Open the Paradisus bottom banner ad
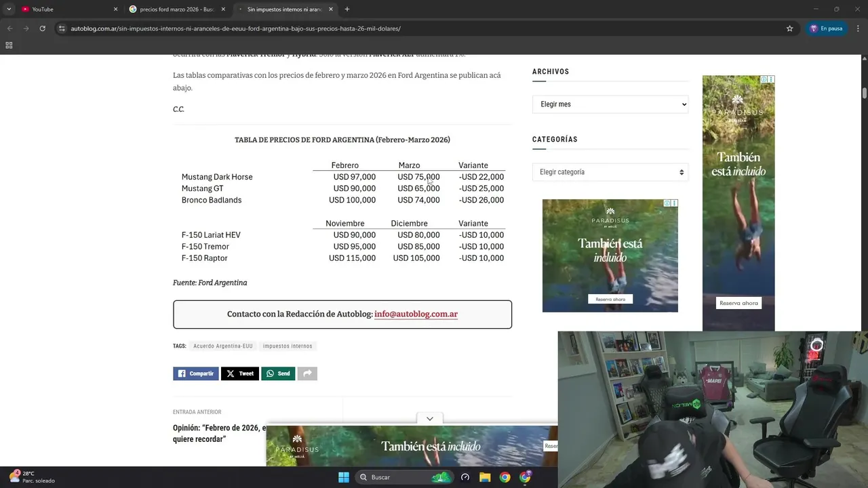 412,446
